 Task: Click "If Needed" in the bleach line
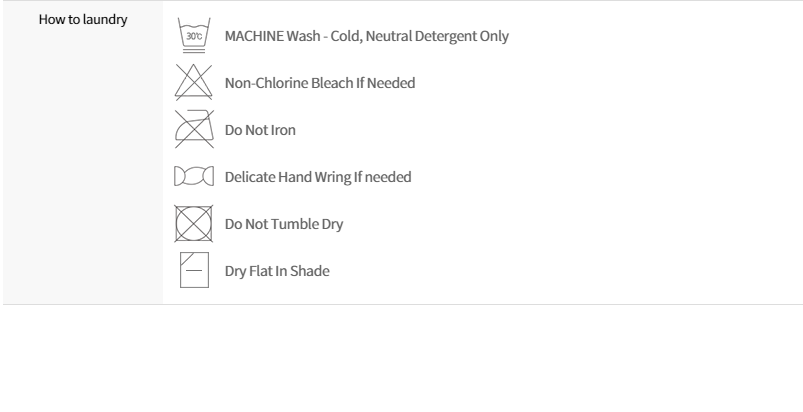tap(385, 83)
